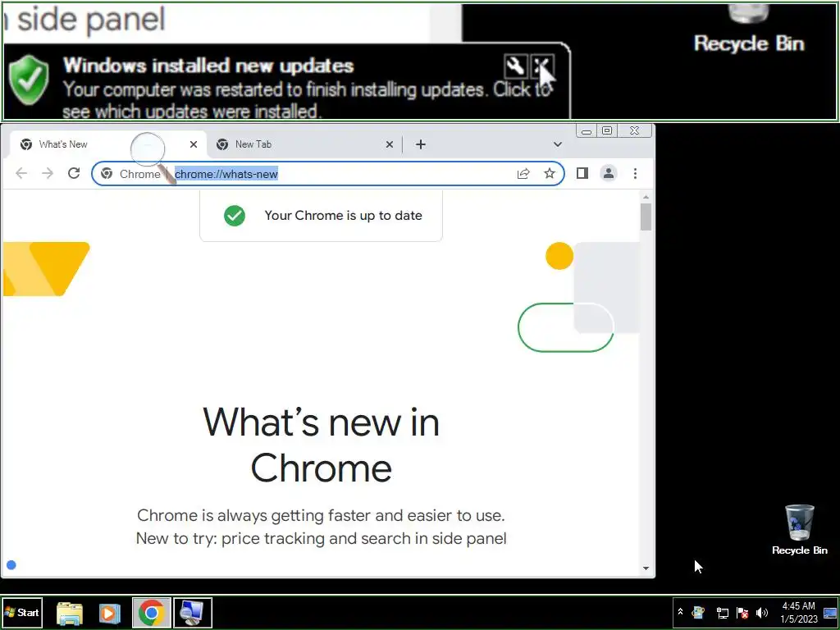Click the green checkmark status icon
This screenshot has height=630, width=840.
pyautogui.click(x=234, y=216)
